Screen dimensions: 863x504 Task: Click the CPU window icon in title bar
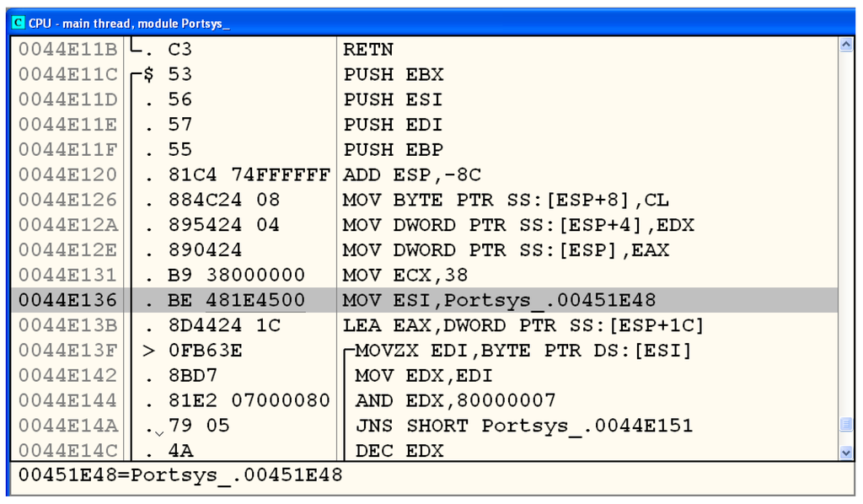18,23
